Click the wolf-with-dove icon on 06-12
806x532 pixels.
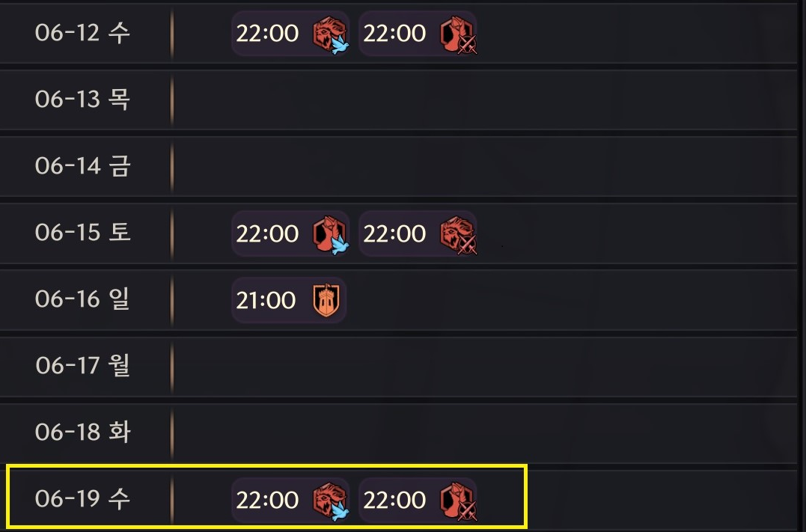pos(331,34)
